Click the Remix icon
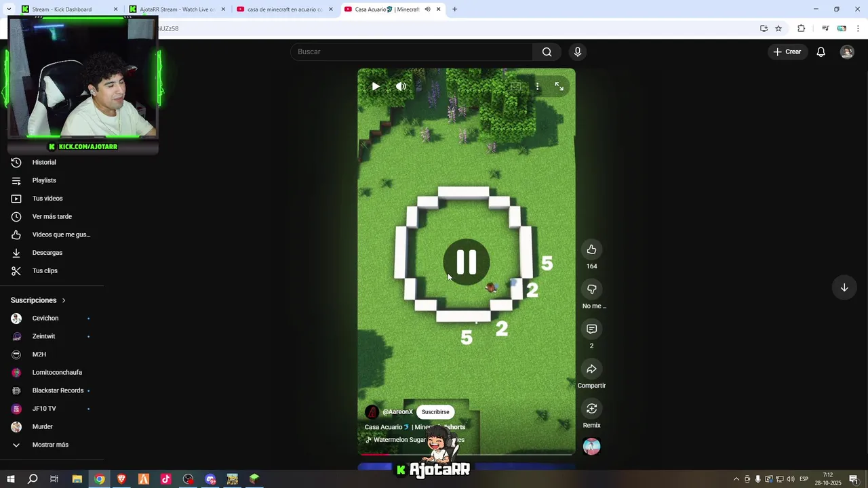868x488 pixels. click(x=591, y=408)
